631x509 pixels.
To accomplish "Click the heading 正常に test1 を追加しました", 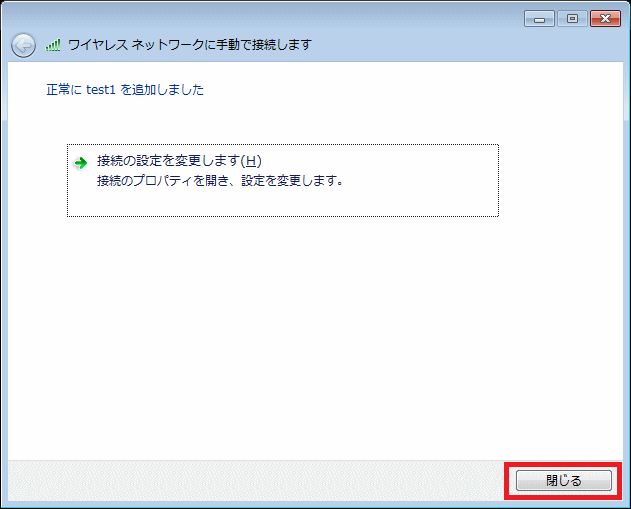I will [x=125, y=89].
